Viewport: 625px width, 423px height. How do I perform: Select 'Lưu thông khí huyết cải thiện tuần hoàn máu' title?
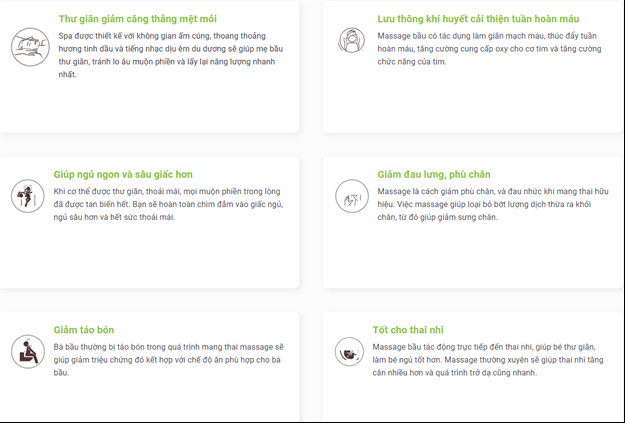pyautogui.click(x=465, y=19)
